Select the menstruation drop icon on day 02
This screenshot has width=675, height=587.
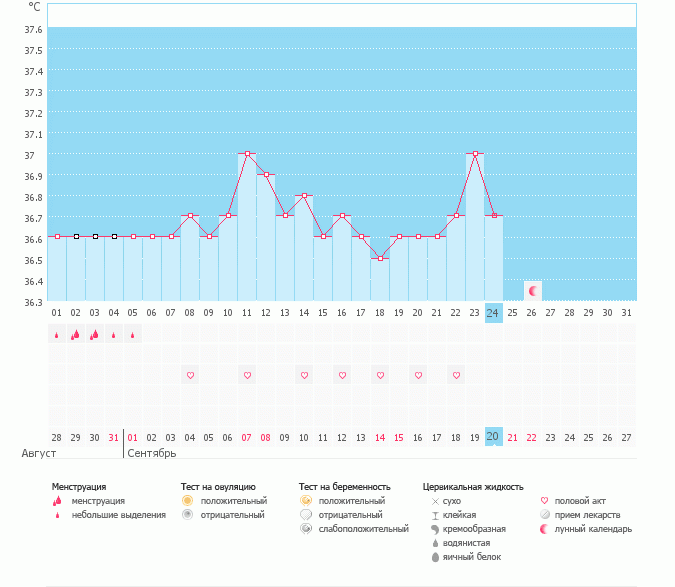pos(75,335)
